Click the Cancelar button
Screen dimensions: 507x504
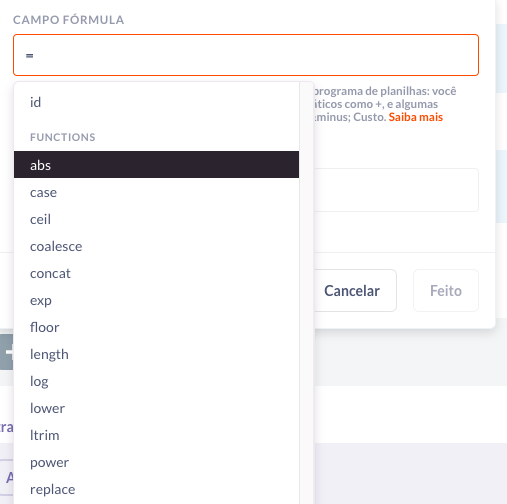tap(354, 291)
